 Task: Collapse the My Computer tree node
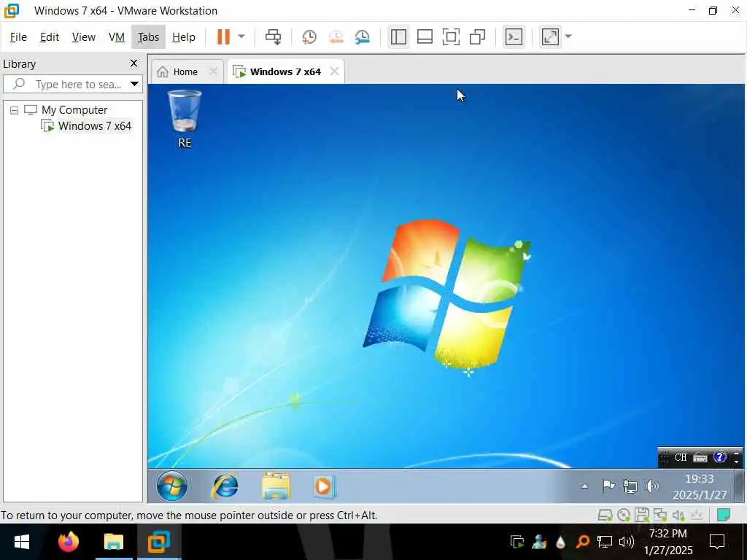click(x=15, y=111)
